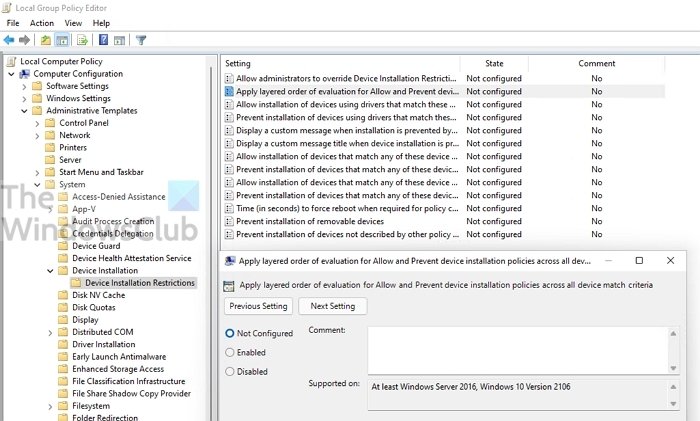Select the Device Health Attestation Service item
The width and height of the screenshot is (700, 421).
[x=132, y=258]
